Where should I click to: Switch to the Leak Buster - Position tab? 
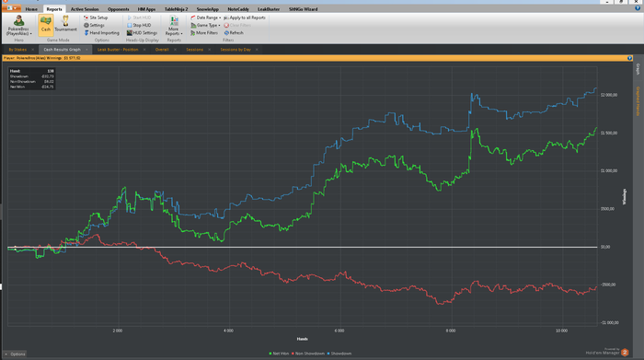click(x=118, y=50)
